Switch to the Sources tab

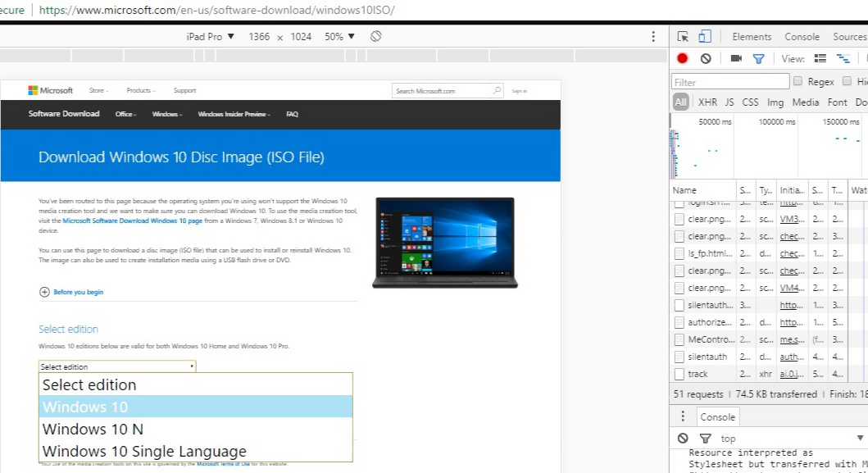pos(850,37)
